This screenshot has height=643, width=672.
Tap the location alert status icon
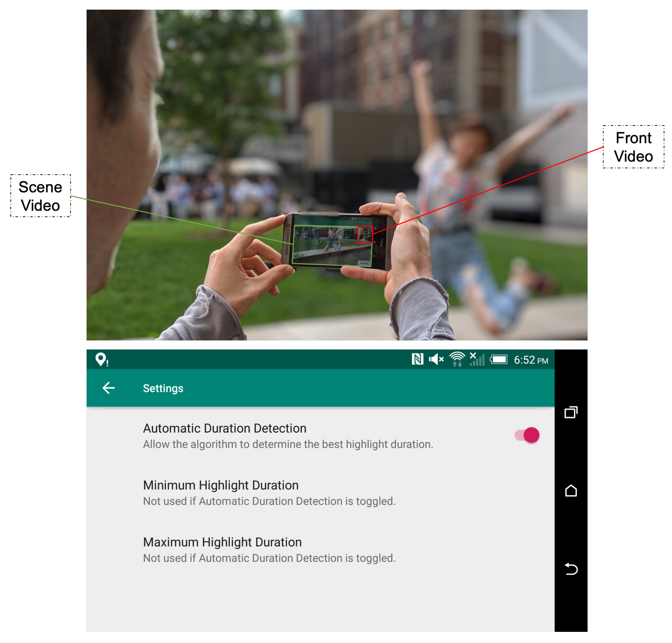[101, 359]
